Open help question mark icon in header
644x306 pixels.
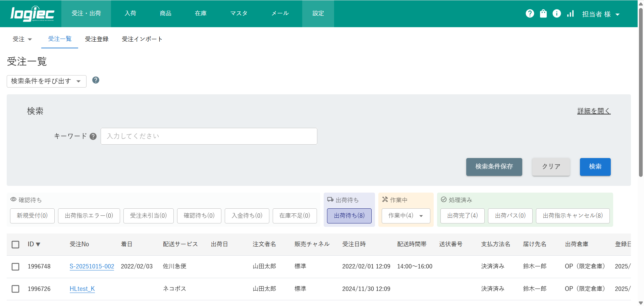point(530,13)
